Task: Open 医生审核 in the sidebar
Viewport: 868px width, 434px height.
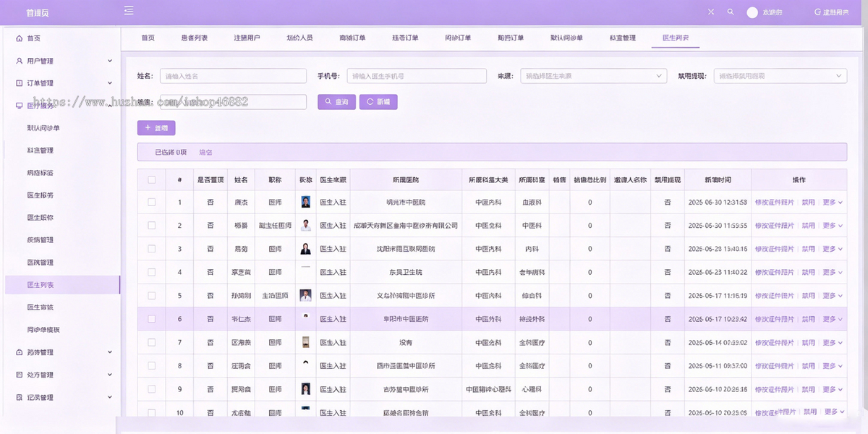Action: coord(40,307)
